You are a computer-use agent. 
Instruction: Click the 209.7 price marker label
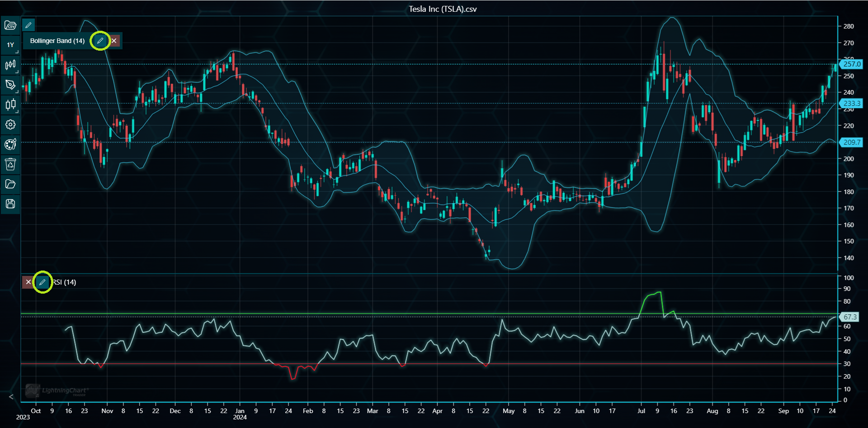pos(851,143)
